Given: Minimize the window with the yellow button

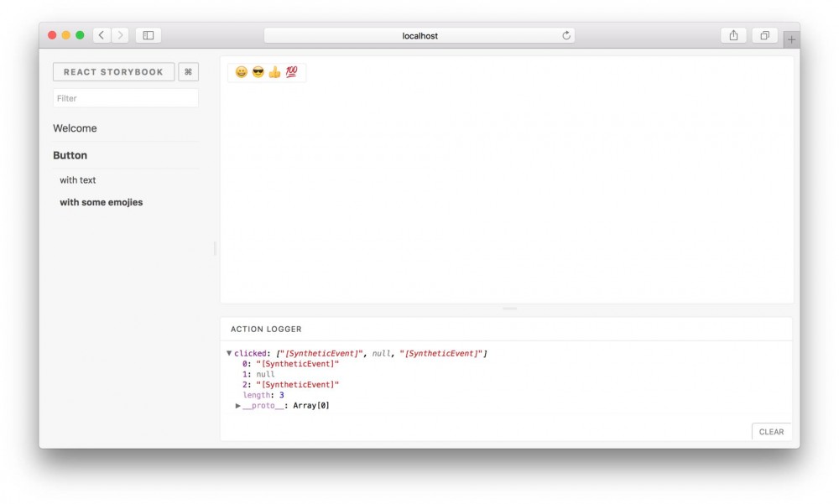Looking at the screenshot, I should (x=65, y=35).
